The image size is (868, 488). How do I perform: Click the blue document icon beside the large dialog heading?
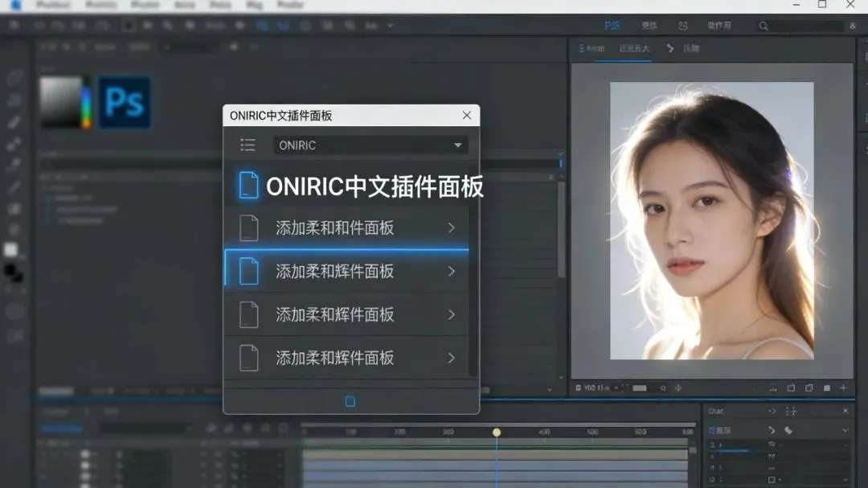(x=248, y=185)
